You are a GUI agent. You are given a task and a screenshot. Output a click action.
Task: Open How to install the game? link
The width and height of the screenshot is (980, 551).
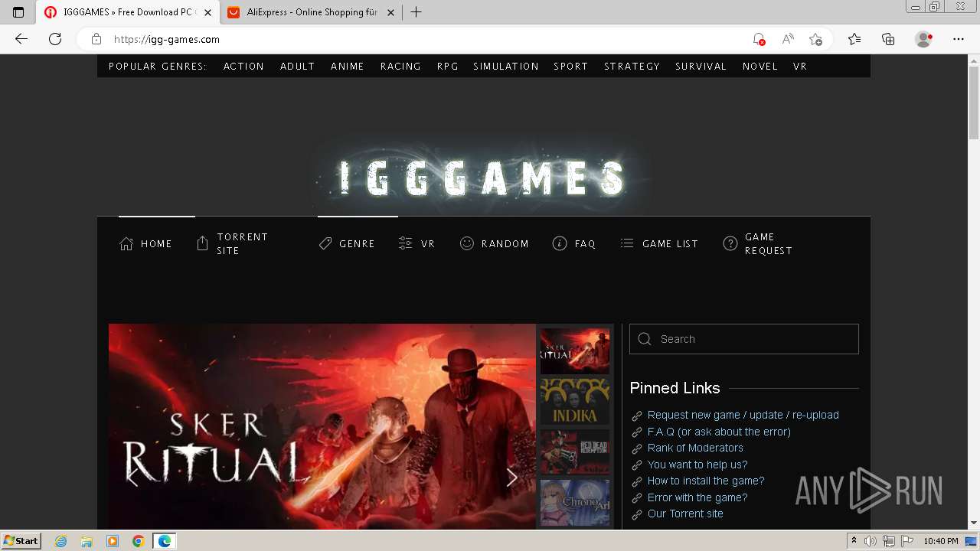coord(706,481)
